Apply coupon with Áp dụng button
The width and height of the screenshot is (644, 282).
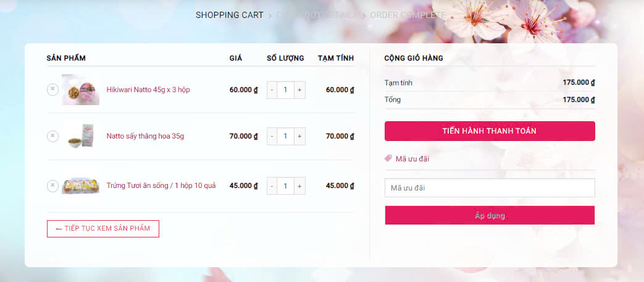coord(490,215)
